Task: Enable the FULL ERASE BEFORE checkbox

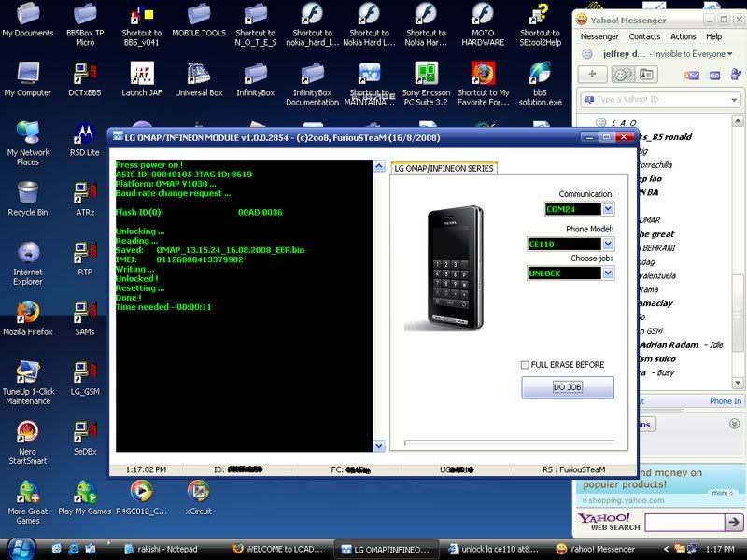Action: 525,365
